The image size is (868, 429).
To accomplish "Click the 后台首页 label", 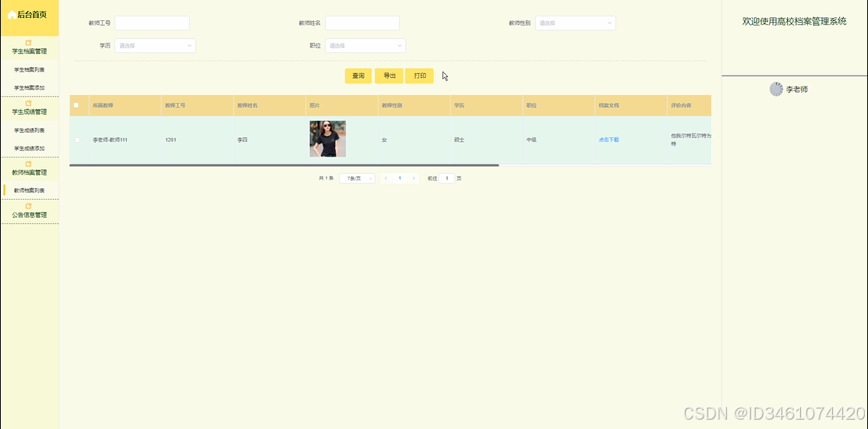I will (32, 15).
